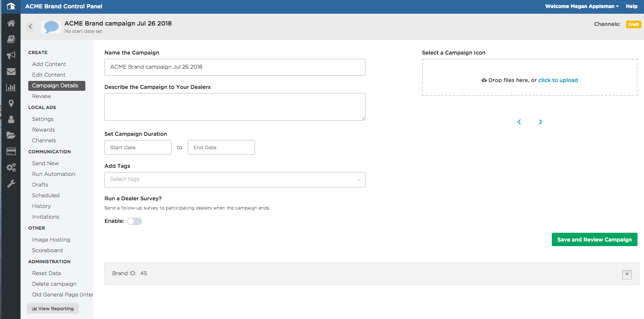Open Scheduled communications
The image size is (644, 319).
[46, 195]
